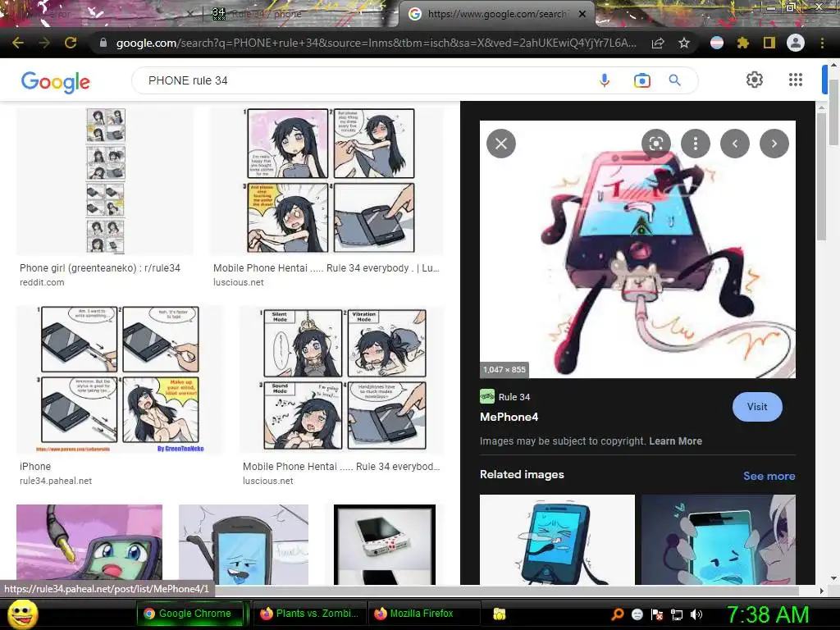Click the network tray icon
The width and height of the screenshot is (840, 630).
coord(677,614)
